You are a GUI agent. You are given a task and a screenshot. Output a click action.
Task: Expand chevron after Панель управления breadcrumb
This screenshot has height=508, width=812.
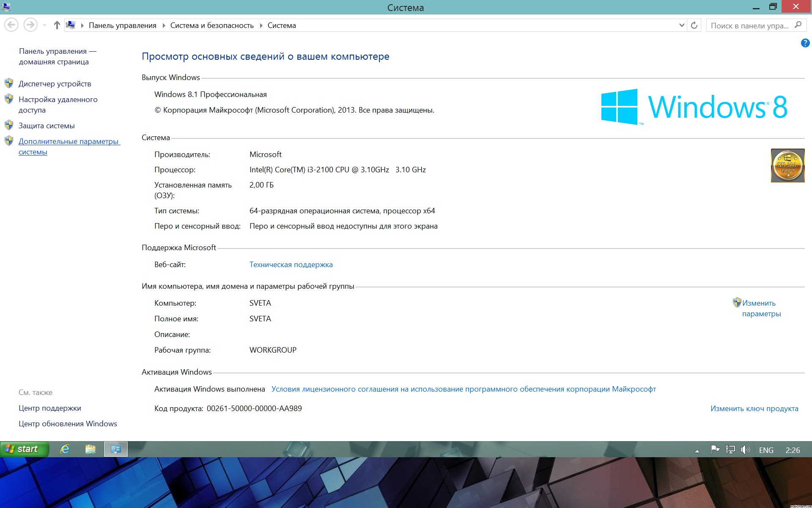pos(164,26)
